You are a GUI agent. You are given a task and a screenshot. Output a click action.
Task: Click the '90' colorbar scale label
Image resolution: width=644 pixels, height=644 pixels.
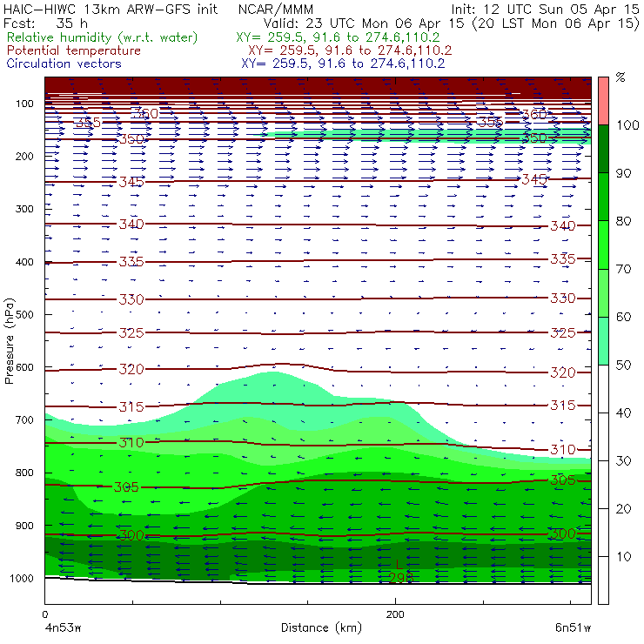tap(623, 173)
